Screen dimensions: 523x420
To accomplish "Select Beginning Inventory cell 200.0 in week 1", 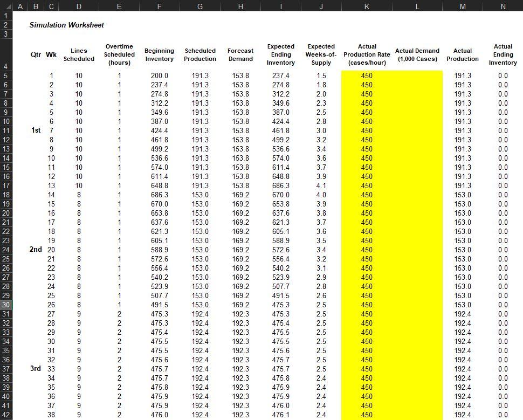I will (x=160, y=75).
